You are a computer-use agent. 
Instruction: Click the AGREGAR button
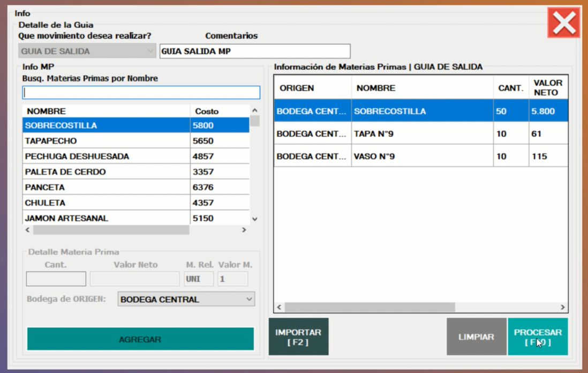[x=140, y=339]
